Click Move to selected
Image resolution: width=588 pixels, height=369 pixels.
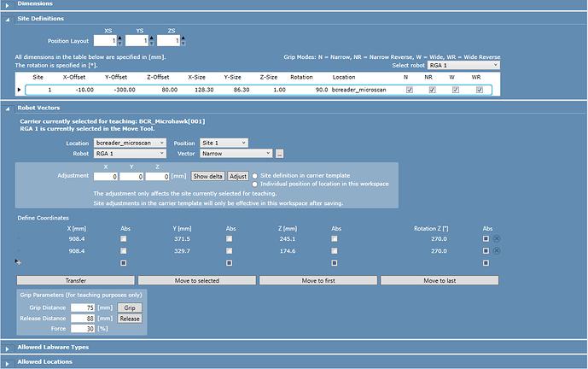coord(197,280)
